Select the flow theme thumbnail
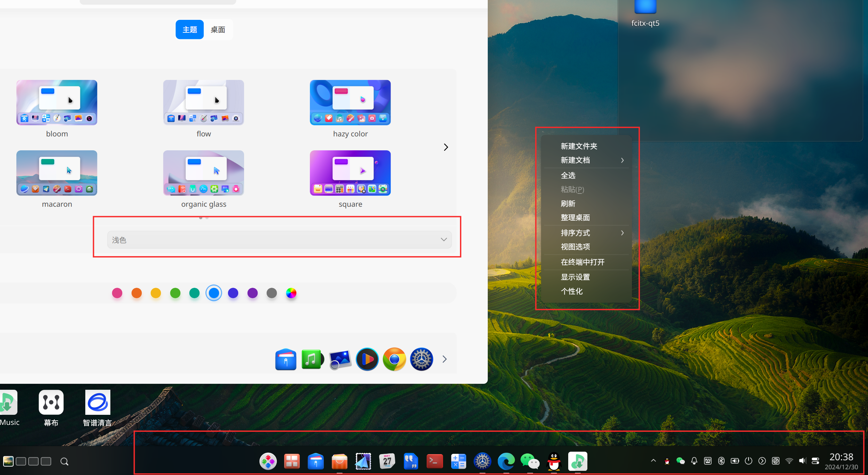This screenshot has width=868, height=475. pyautogui.click(x=203, y=102)
